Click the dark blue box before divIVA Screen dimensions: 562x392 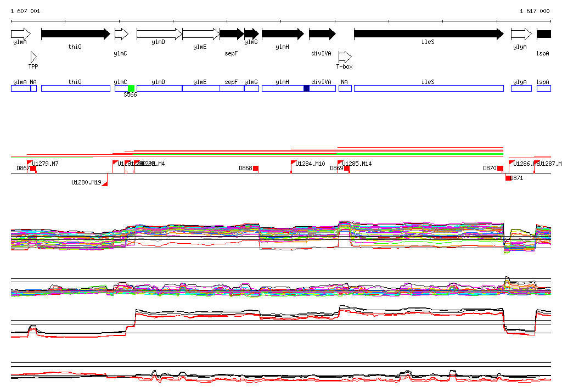(x=306, y=88)
